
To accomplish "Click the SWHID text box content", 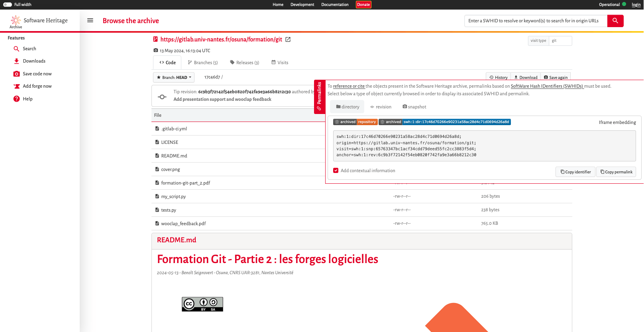I will (x=484, y=146).
